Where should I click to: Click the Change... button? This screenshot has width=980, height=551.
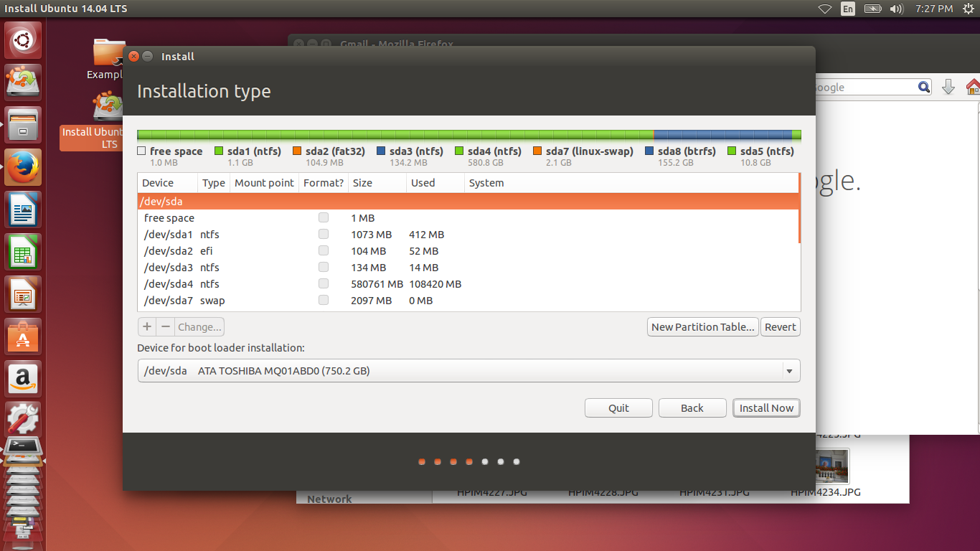[x=199, y=327]
